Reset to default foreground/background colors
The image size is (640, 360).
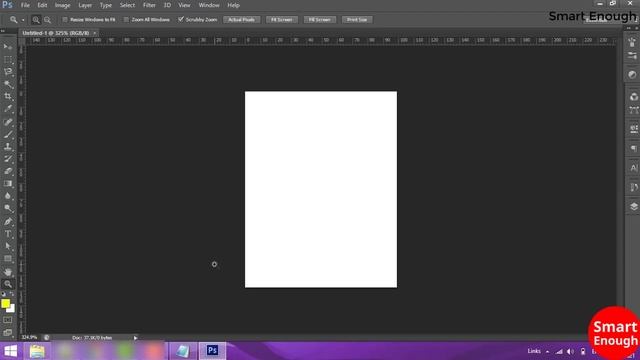tap(4, 294)
